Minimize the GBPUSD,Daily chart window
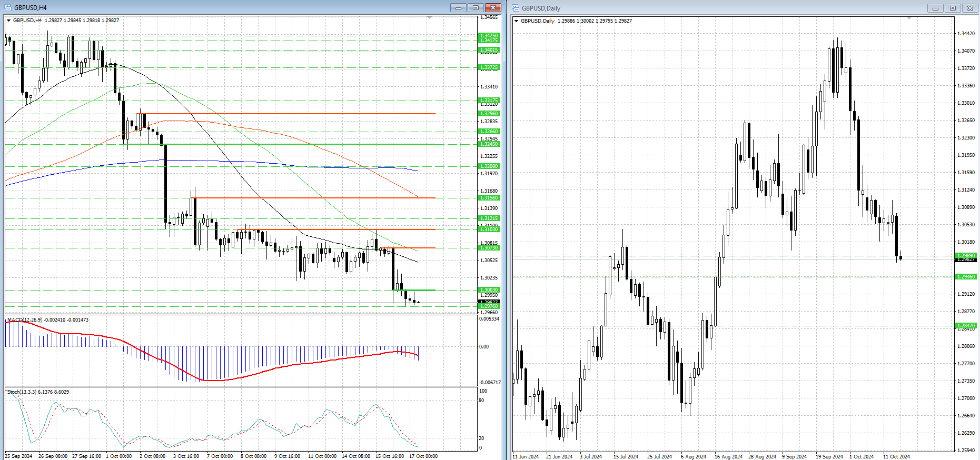This screenshot has width=980, height=460. [935, 8]
